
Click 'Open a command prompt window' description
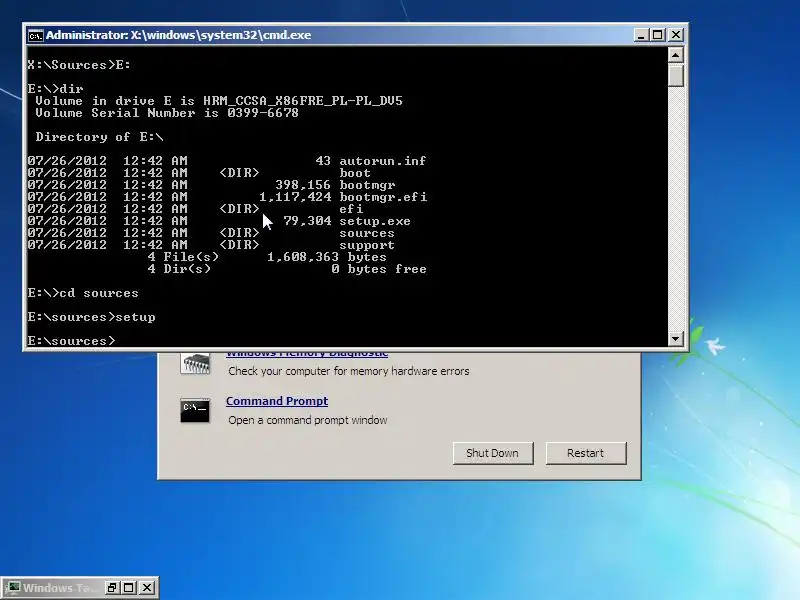pos(308,420)
